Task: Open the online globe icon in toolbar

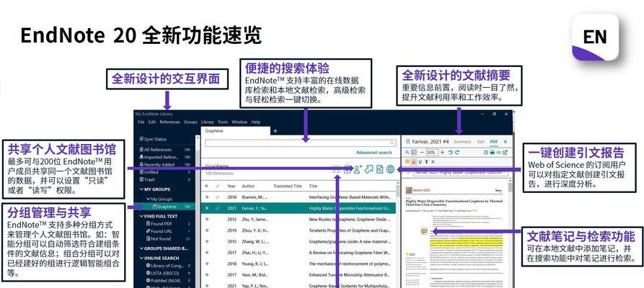Action: coord(390,169)
